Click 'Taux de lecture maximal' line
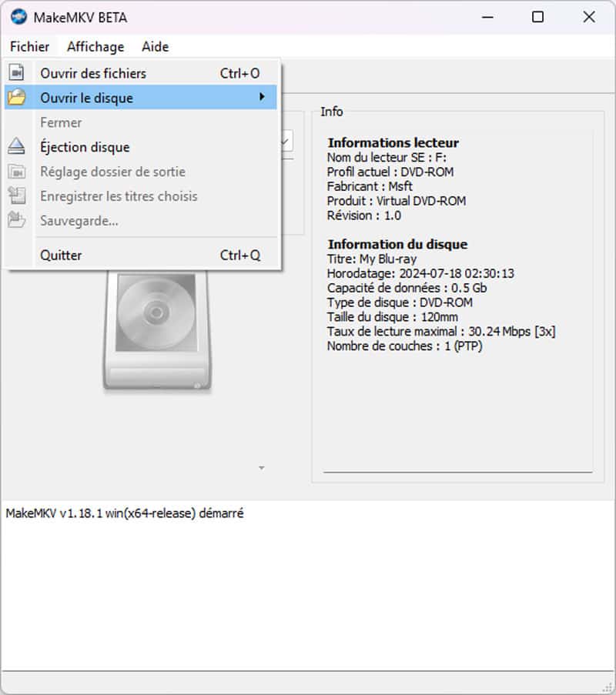Screen dimensions: 616x695 pyautogui.click(x=441, y=332)
